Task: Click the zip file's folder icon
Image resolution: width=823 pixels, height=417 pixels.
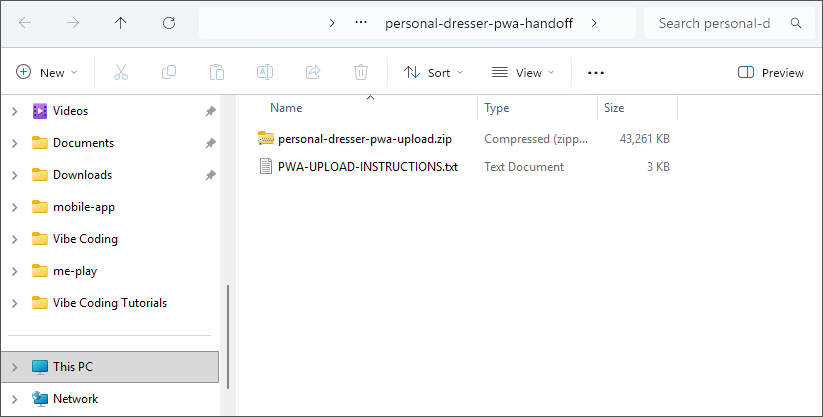Action: 266,139
